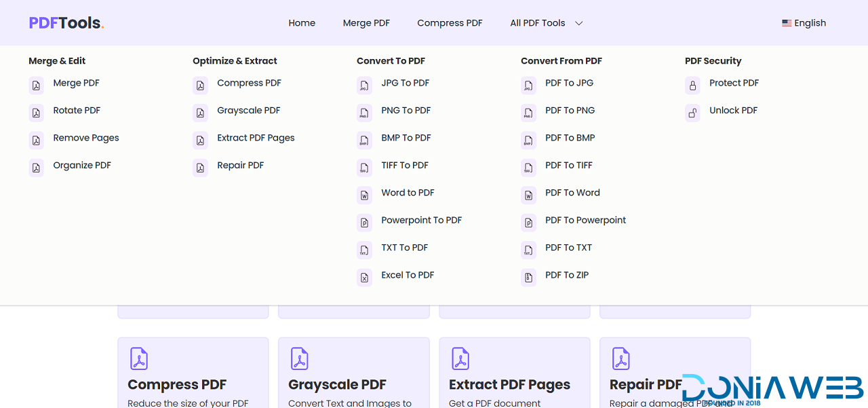Click the PDFTools logo
The width and height of the screenshot is (868, 408).
tap(66, 23)
